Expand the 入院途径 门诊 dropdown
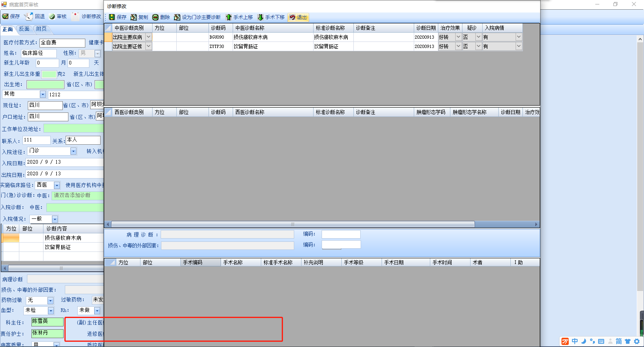The width and height of the screenshot is (644, 347). (73, 151)
